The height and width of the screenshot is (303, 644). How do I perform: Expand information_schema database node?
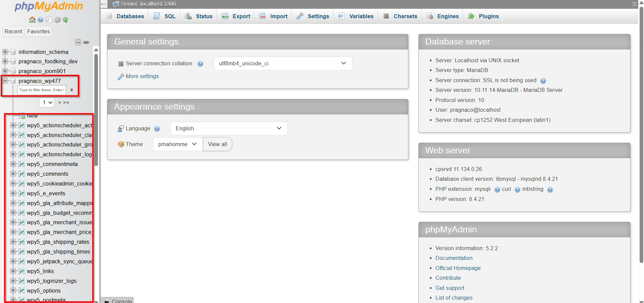coord(5,52)
